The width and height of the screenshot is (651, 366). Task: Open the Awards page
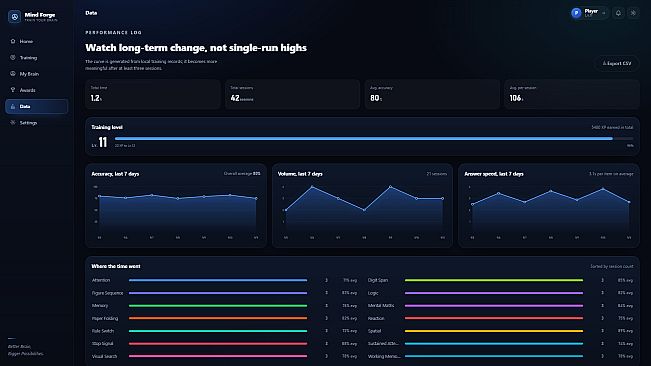click(x=37, y=90)
